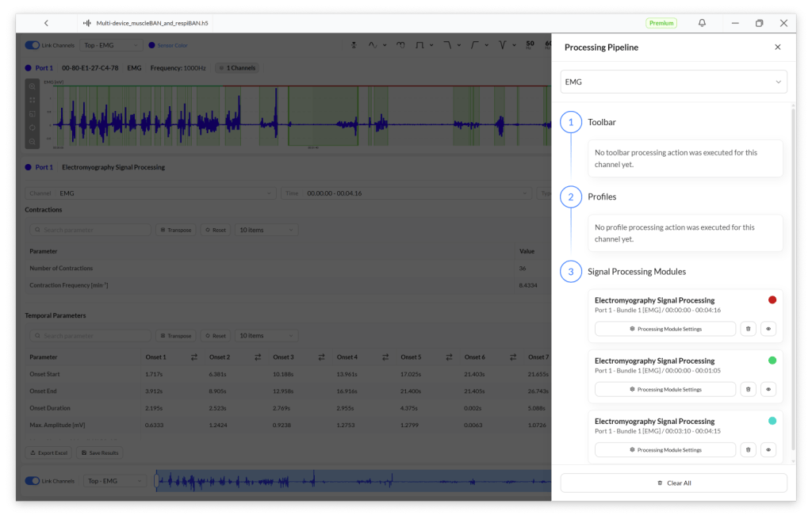Image resolution: width=812 pixels, height=519 pixels.
Task: Click the swap icon next to Onset 1
Action: point(194,357)
